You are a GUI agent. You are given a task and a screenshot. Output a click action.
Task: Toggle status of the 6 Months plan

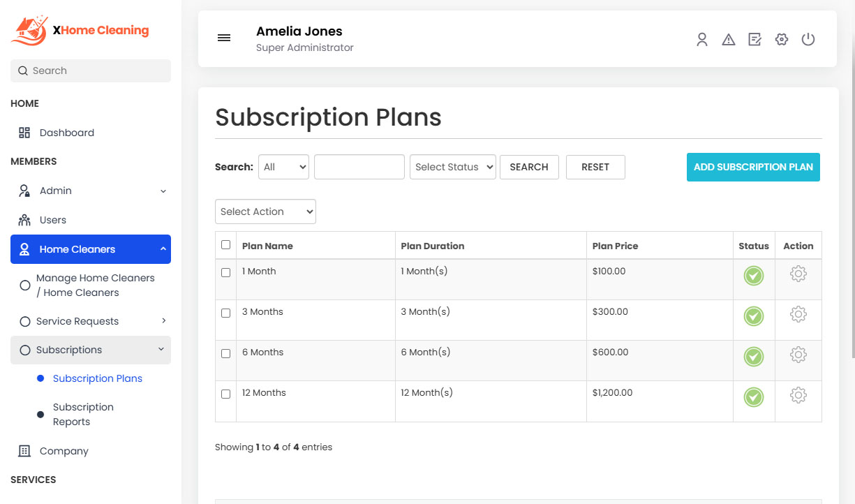(753, 356)
